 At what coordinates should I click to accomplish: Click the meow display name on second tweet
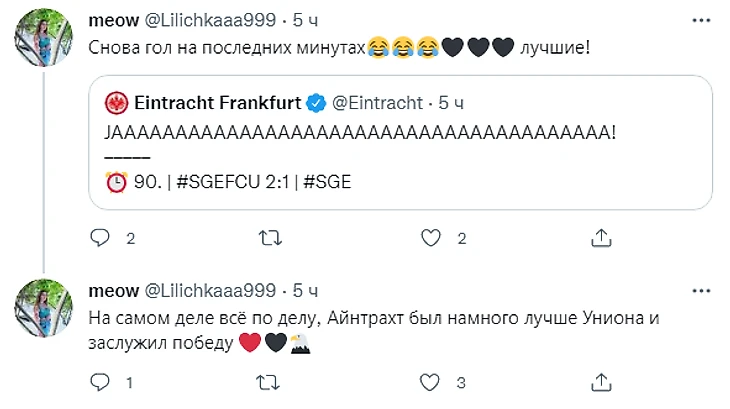point(114,290)
